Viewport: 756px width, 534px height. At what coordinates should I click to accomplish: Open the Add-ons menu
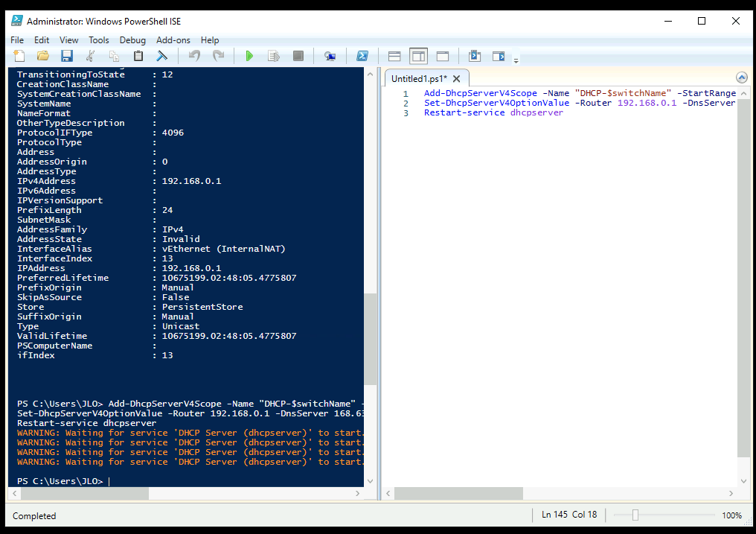point(173,40)
